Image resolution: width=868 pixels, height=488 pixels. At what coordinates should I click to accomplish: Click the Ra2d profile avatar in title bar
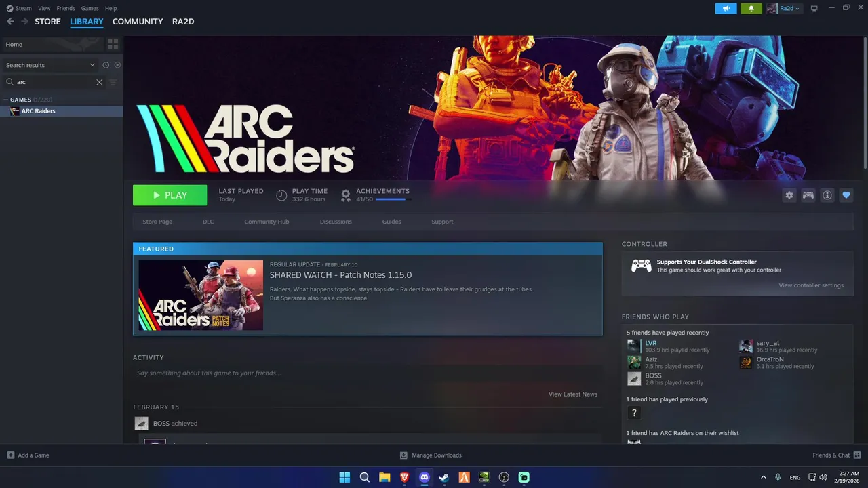(772, 8)
